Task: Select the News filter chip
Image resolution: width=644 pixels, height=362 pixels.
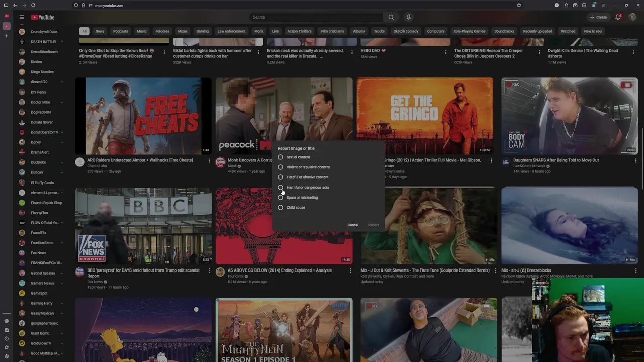Action: pyautogui.click(x=100, y=31)
